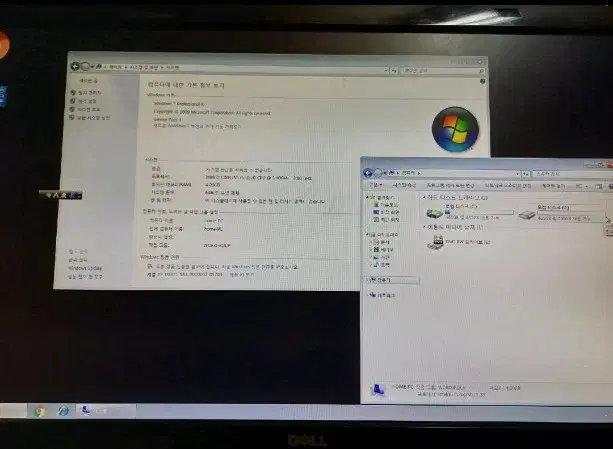Image resolution: width=613 pixels, height=449 pixels.
Task: Open Performance Information link below Windows Update
Action: coord(85,277)
